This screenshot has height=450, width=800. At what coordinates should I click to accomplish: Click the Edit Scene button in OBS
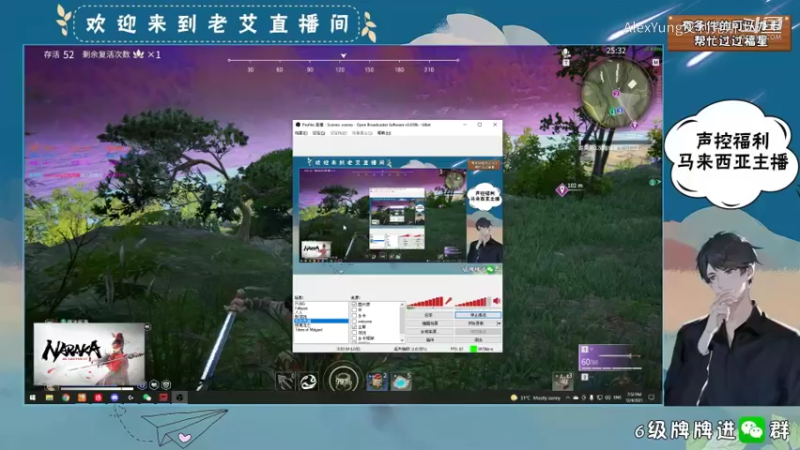pyautogui.click(x=430, y=323)
